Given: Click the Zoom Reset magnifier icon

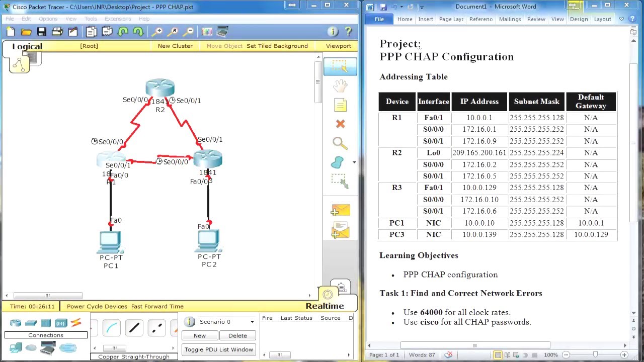Looking at the screenshot, I should [x=173, y=32].
